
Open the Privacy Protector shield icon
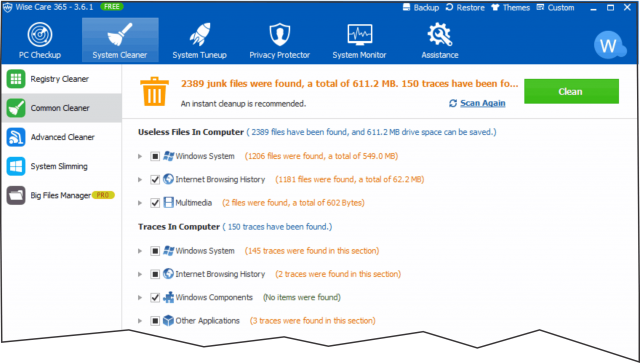click(x=280, y=35)
